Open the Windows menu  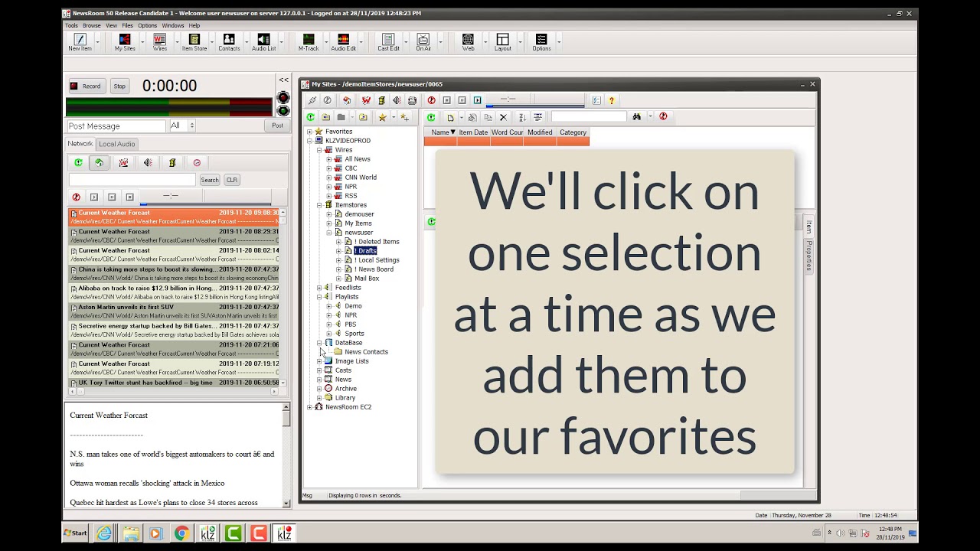click(x=173, y=25)
